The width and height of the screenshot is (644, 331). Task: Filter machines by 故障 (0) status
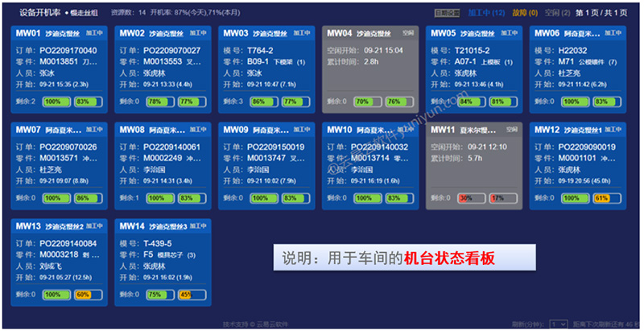(x=526, y=14)
